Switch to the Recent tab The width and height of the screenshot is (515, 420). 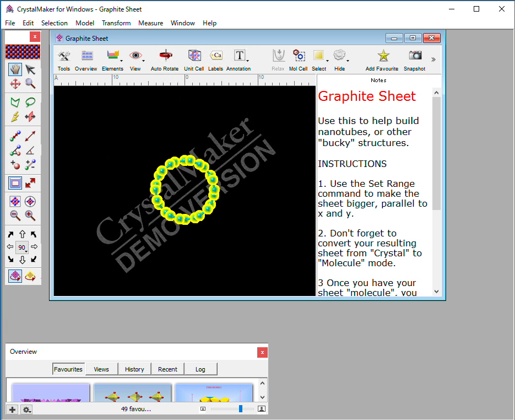tap(167, 369)
